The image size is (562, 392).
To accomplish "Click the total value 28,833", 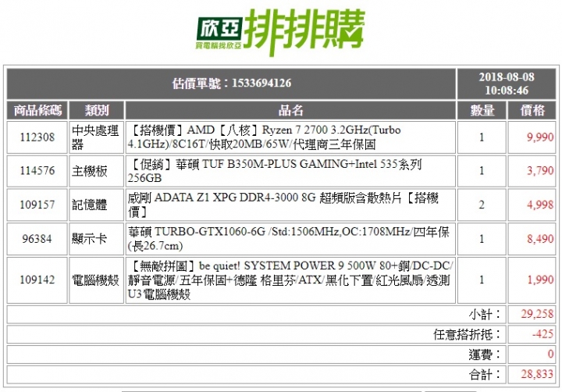I will [x=537, y=374].
